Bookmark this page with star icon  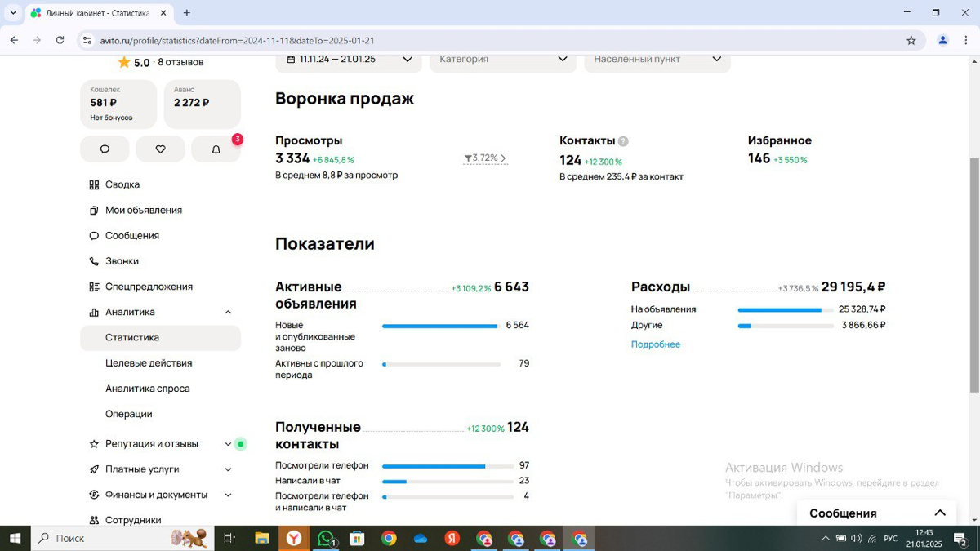(911, 40)
